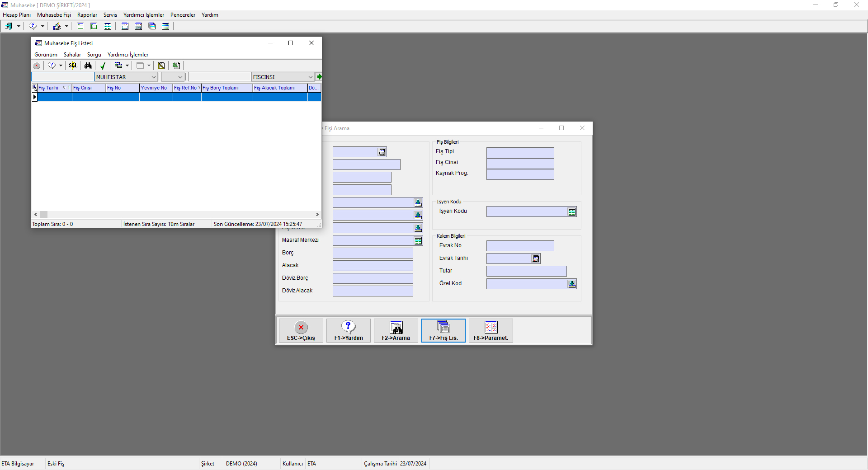Open the Raporlar menu

point(87,15)
